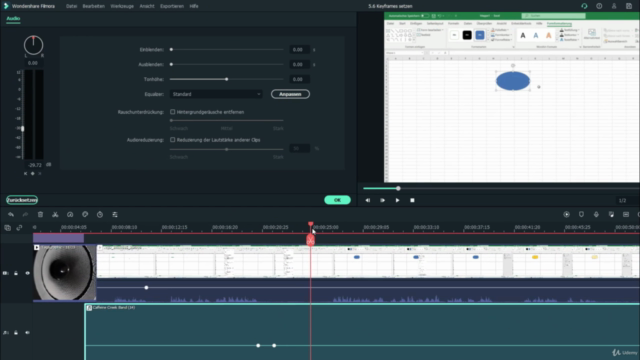Click the Anpassen equalizer button
This screenshot has height=360, width=640.
click(x=290, y=94)
